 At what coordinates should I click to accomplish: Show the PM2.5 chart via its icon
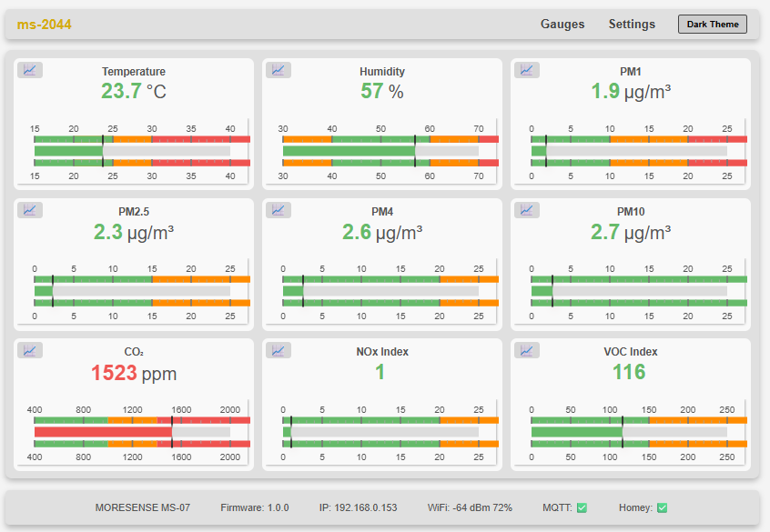pos(30,210)
